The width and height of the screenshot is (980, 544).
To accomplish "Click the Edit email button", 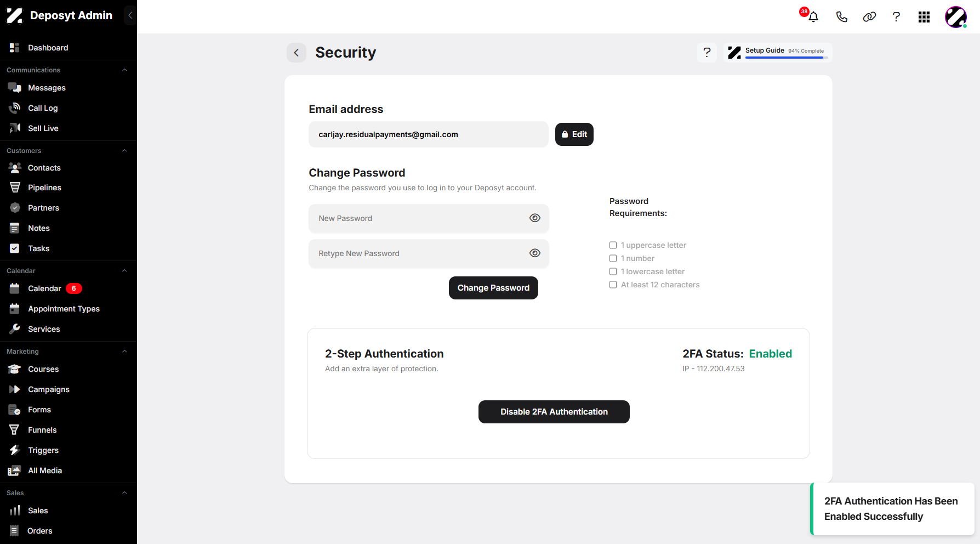I will 574,134.
